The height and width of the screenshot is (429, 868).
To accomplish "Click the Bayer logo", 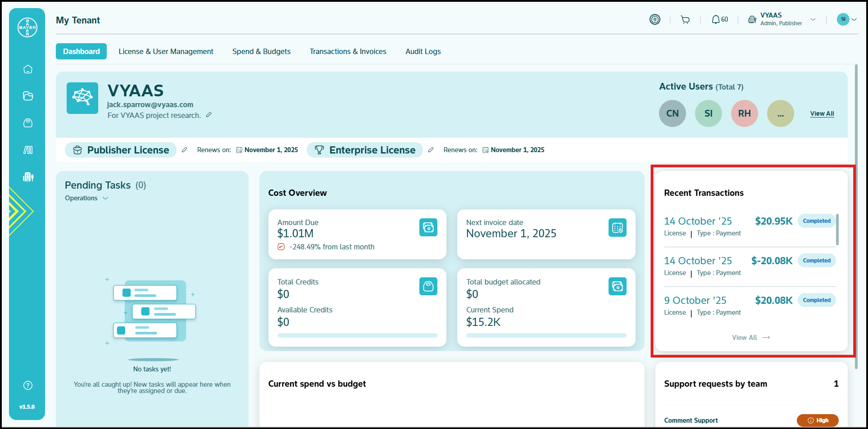I will (x=27, y=27).
